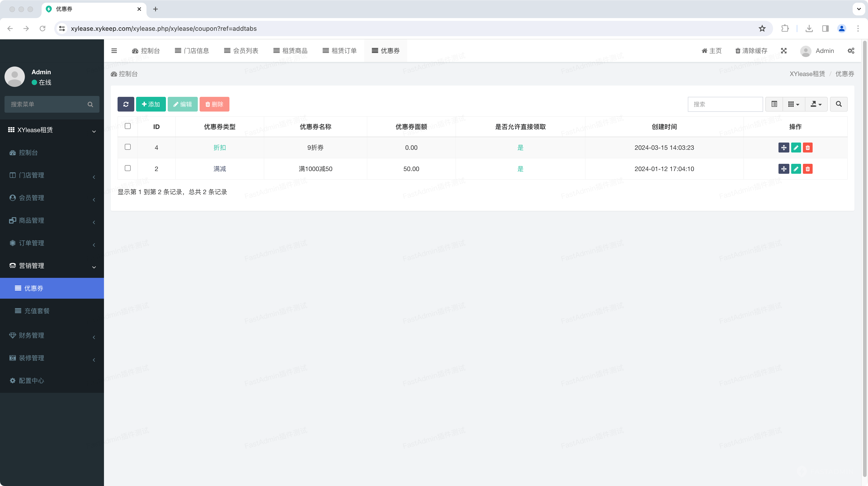Viewport: 868px width, 486px height.
Task: Reload the page in the browser
Action: tap(42, 29)
